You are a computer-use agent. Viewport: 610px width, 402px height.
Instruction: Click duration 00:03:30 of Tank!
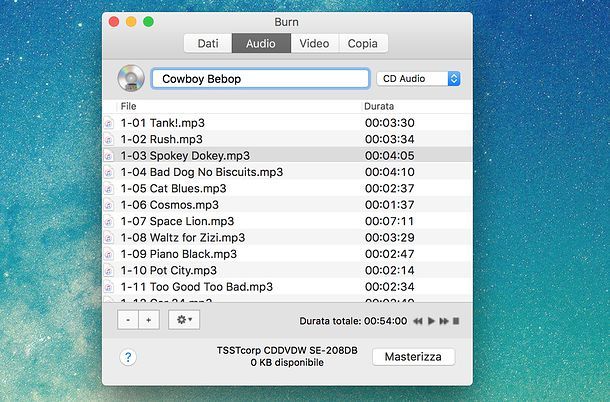click(389, 123)
